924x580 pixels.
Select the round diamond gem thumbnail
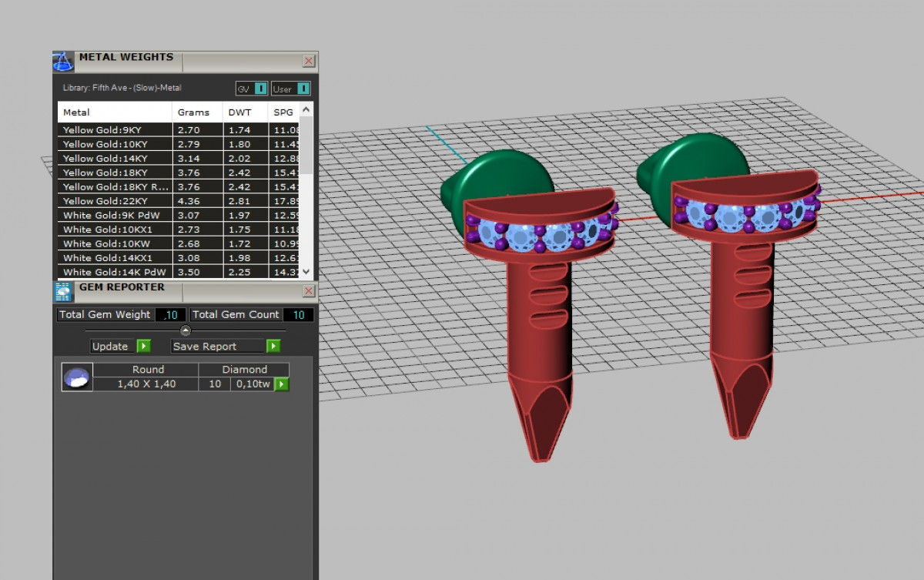(76, 377)
